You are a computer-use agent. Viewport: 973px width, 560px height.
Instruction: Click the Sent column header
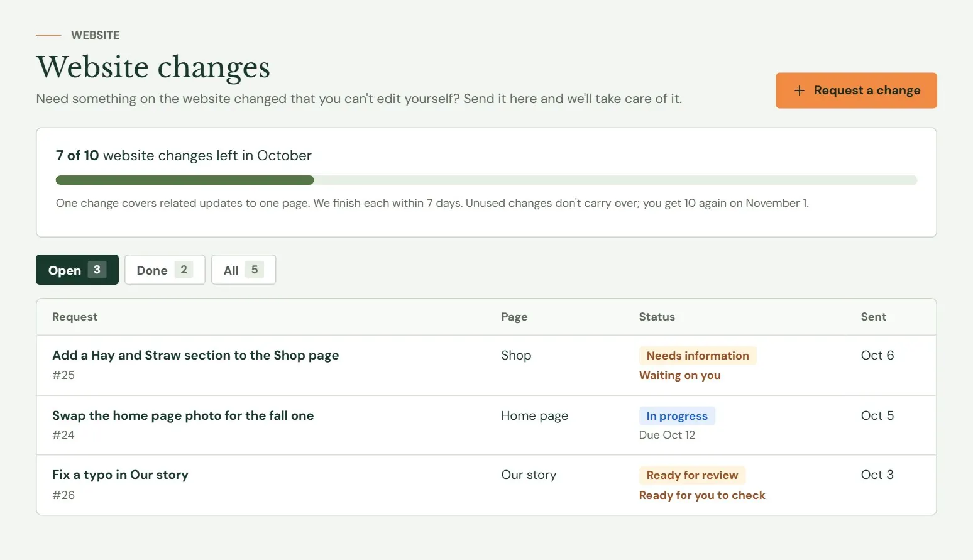click(874, 317)
